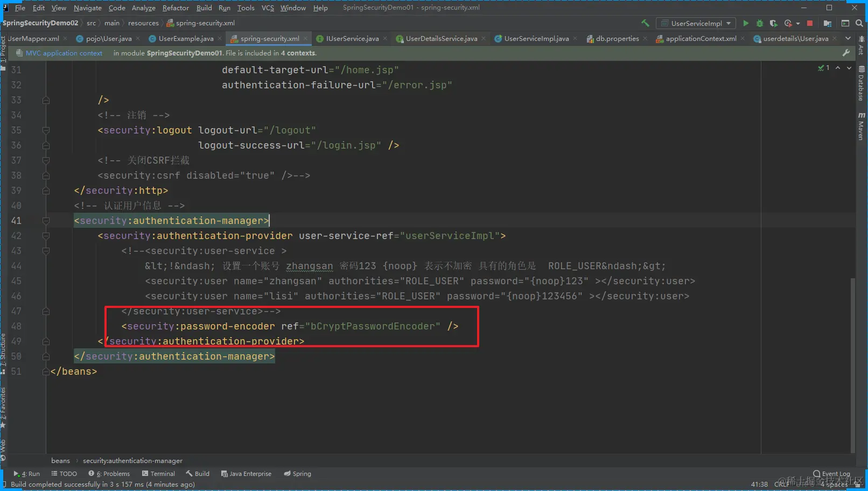The width and height of the screenshot is (868, 491).
Task: Collapse the fold marker at line 42
Action: (x=46, y=236)
